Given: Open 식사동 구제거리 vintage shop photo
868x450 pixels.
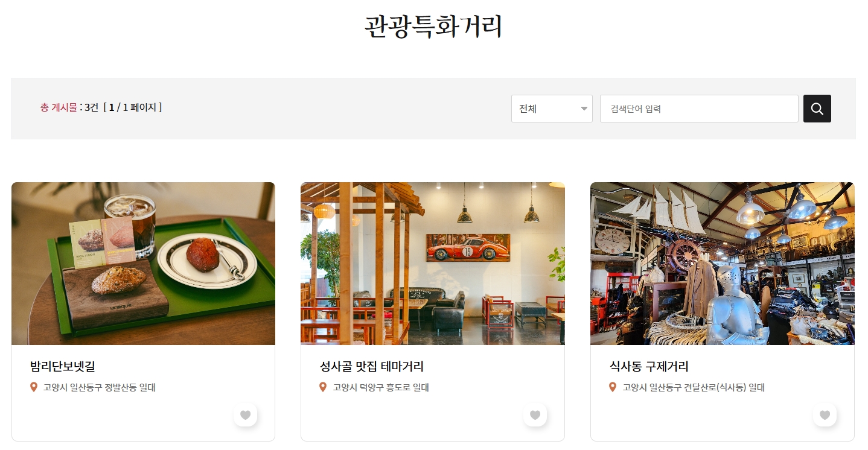Looking at the screenshot, I should click(723, 264).
